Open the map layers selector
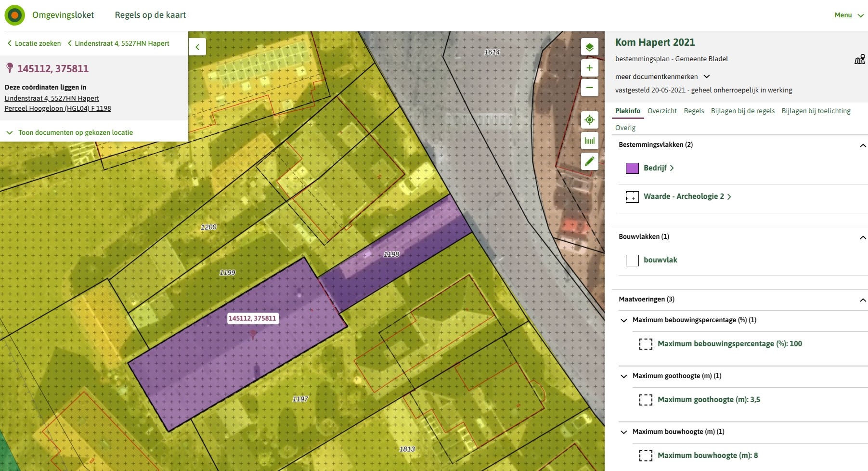The width and height of the screenshot is (868, 471). pos(589,47)
